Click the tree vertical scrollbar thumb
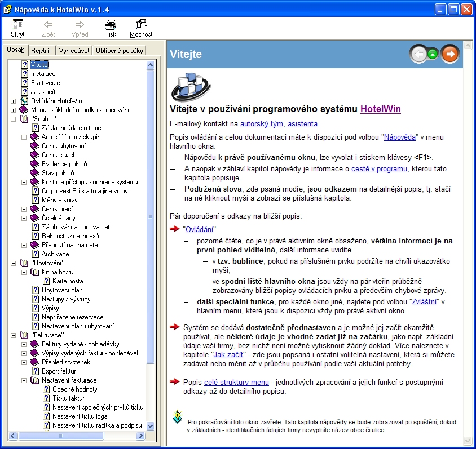Screen dimensions: 476x449 click(150, 216)
